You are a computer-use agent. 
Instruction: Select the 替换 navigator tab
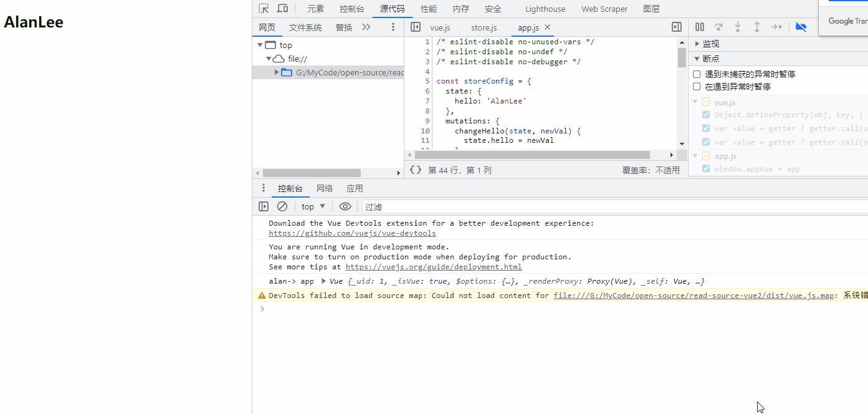[x=344, y=27]
